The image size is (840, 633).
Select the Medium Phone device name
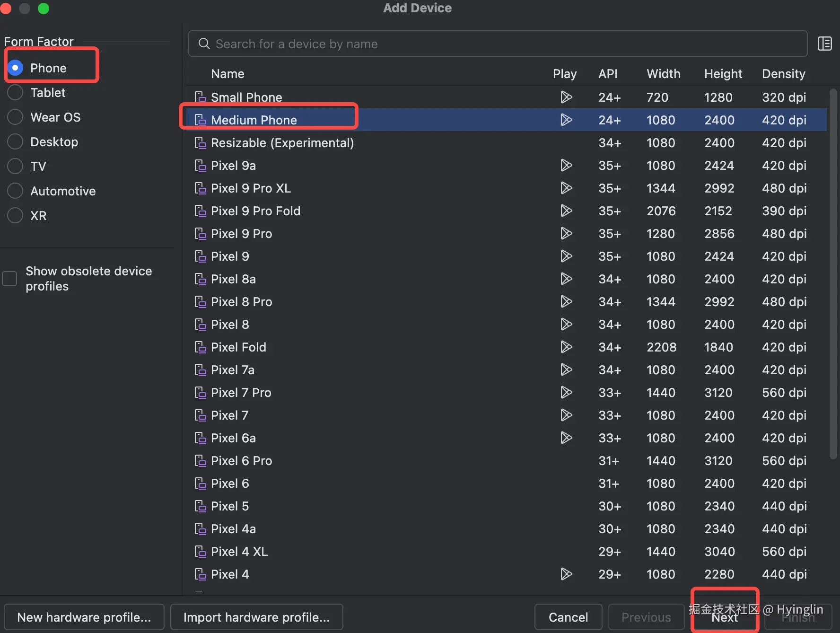pos(254,120)
